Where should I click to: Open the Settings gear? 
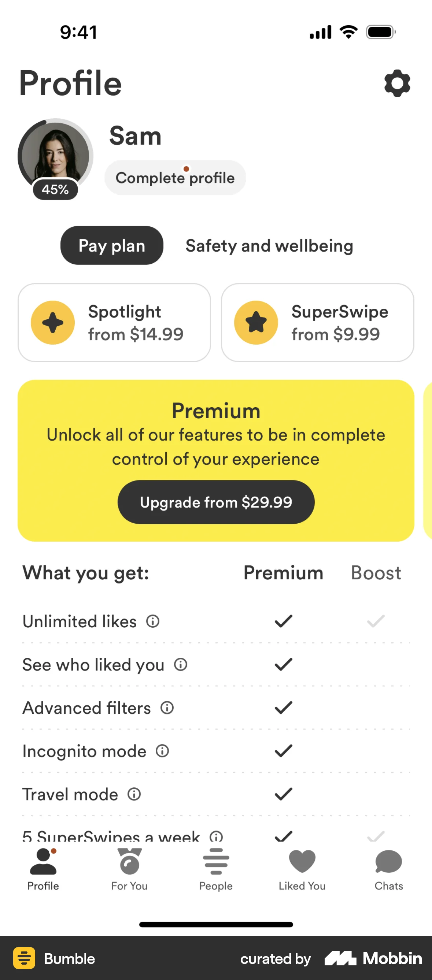click(397, 84)
